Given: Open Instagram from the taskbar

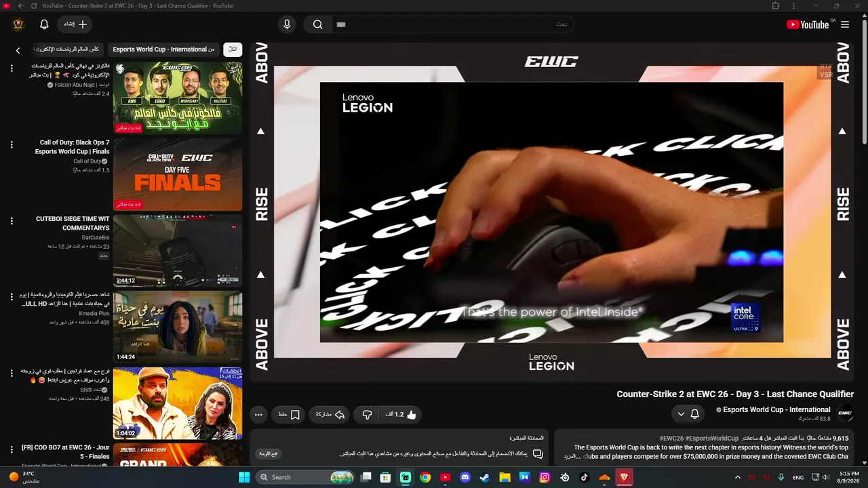Looking at the screenshot, I should pyautogui.click(x=545, y=477).
